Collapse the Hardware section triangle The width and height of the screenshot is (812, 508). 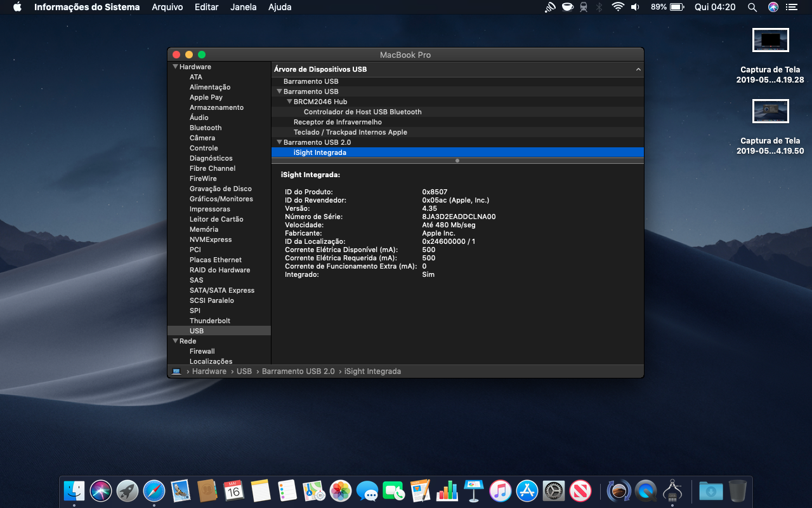coord(176,67)
